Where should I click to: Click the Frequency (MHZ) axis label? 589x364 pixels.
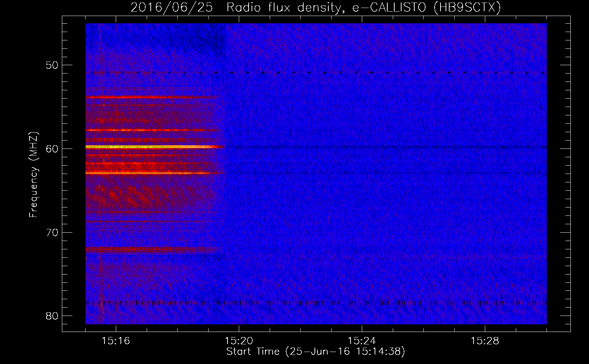(x=33, y=175)
